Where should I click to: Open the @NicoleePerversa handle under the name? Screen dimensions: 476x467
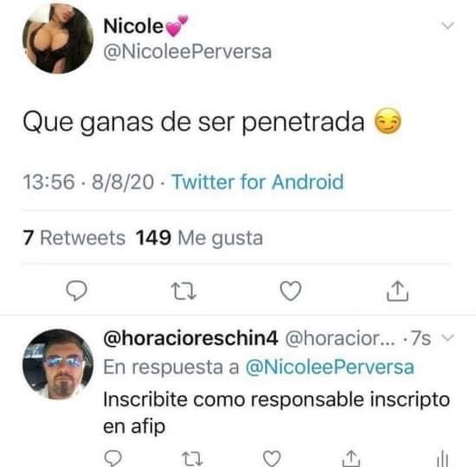pyautogui.click(x=187, y=52)
